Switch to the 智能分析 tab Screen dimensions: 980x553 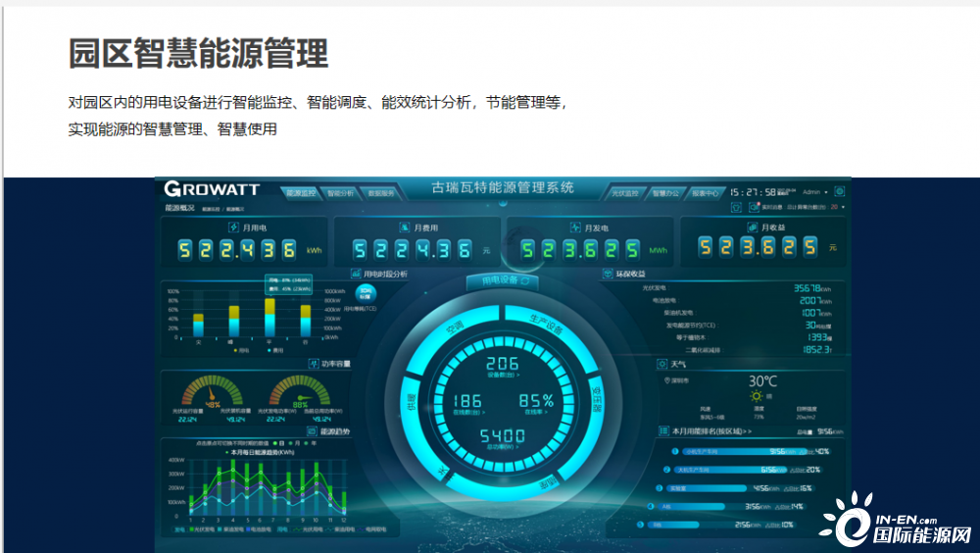tap(340, 193)
